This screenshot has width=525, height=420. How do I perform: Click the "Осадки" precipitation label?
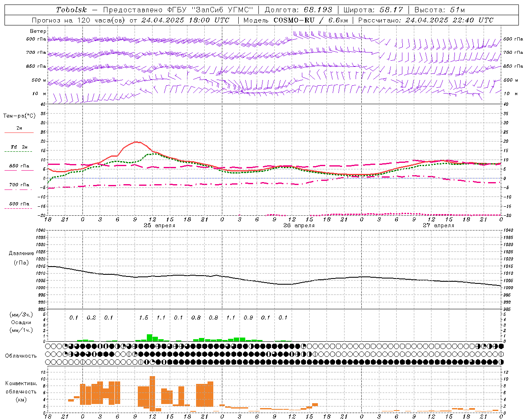(21, 322)
